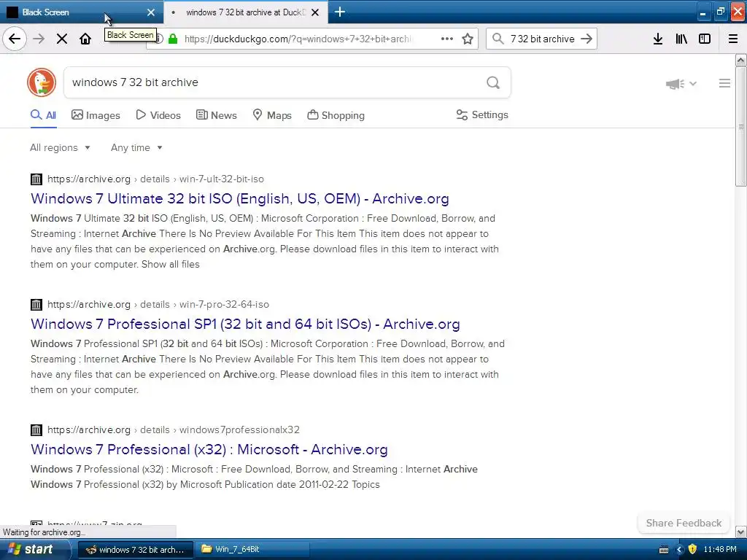This screenshot has width=747, height=560.
Task: View site security padlock info
Action: (x=173, y=39)
